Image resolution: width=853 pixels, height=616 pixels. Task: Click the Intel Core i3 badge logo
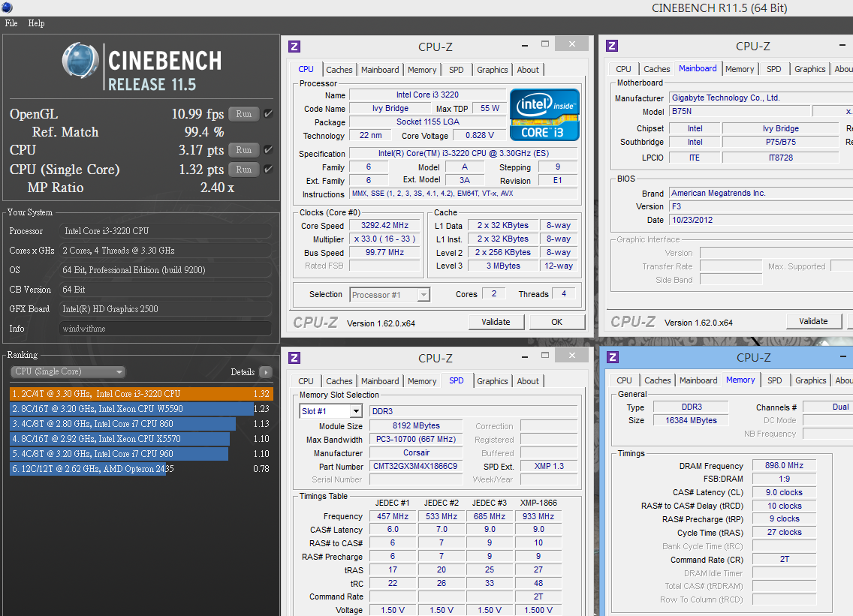tap(544, 115)
